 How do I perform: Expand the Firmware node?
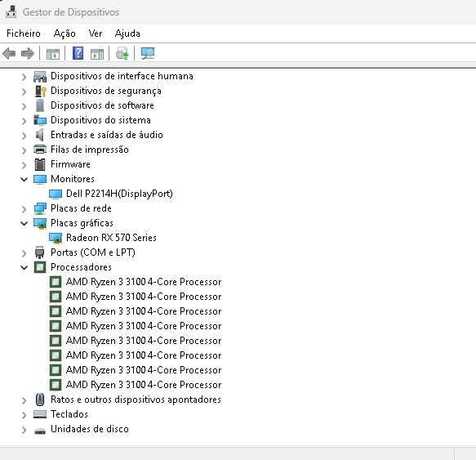pyautogui.click(x=24, y=165)
